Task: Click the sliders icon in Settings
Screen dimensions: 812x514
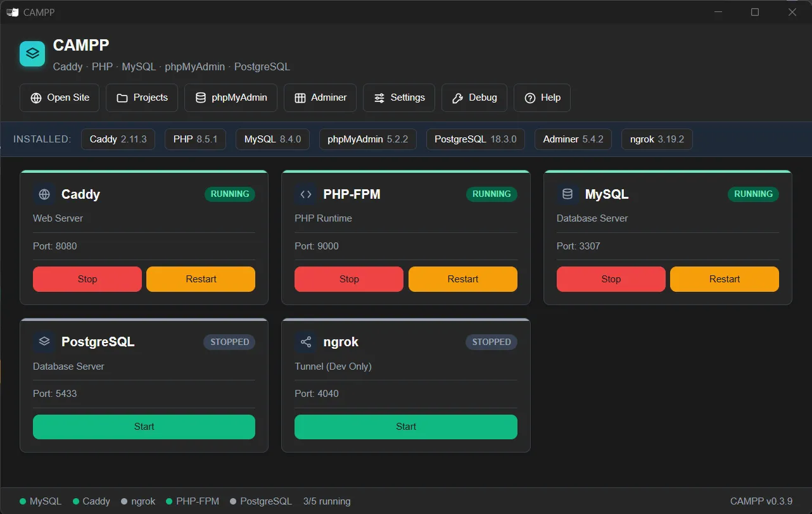Action: (379, 98)
